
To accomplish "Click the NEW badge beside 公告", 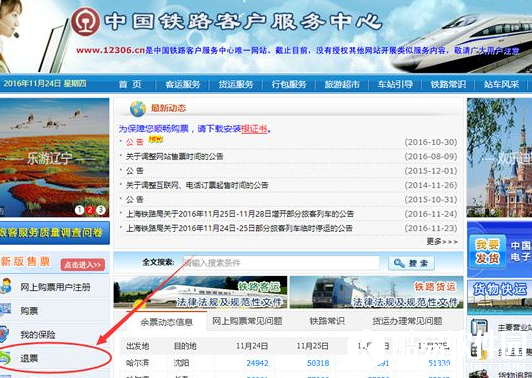I will click(x=155, y=139).
